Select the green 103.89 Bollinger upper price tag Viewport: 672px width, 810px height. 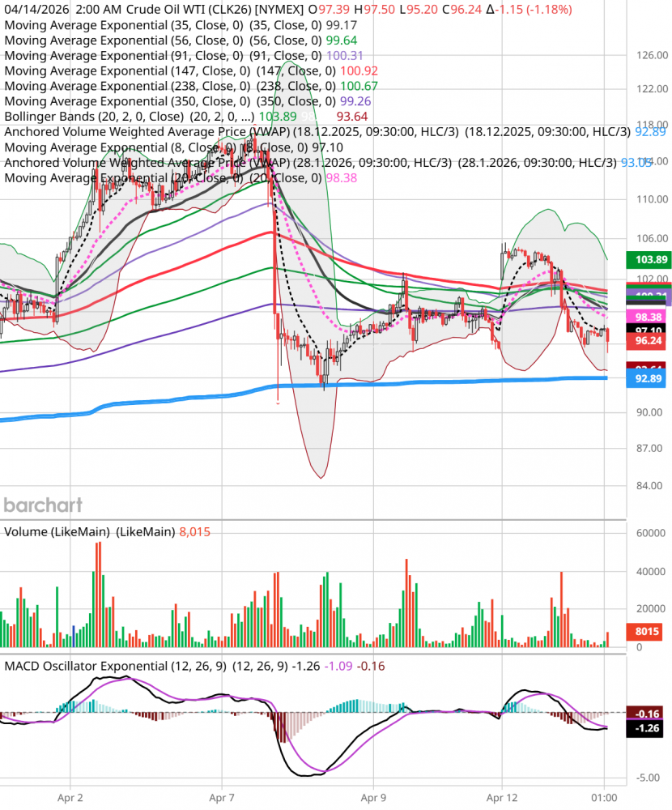coord(646,260)
